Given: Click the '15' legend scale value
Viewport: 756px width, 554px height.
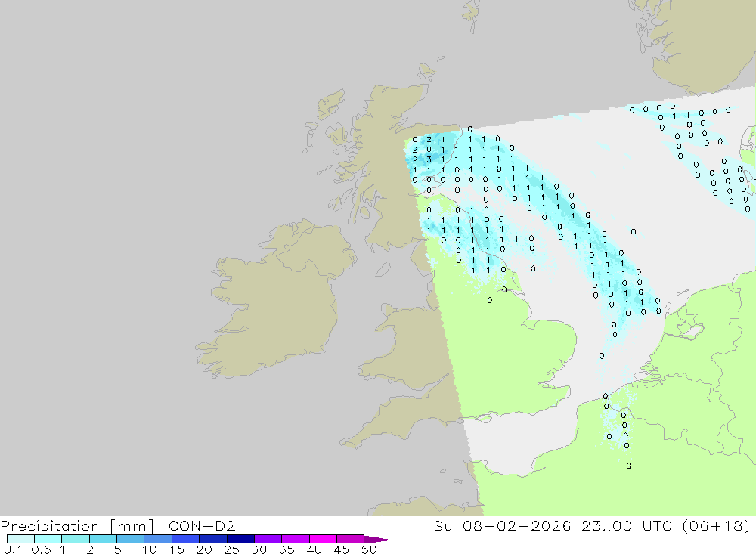Looking at the screenshot, I should click(177, 549).
